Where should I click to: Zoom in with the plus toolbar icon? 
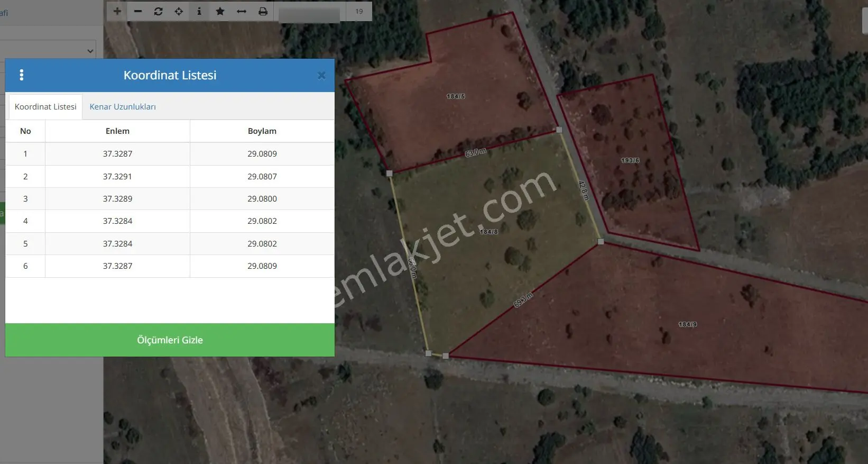117,11
